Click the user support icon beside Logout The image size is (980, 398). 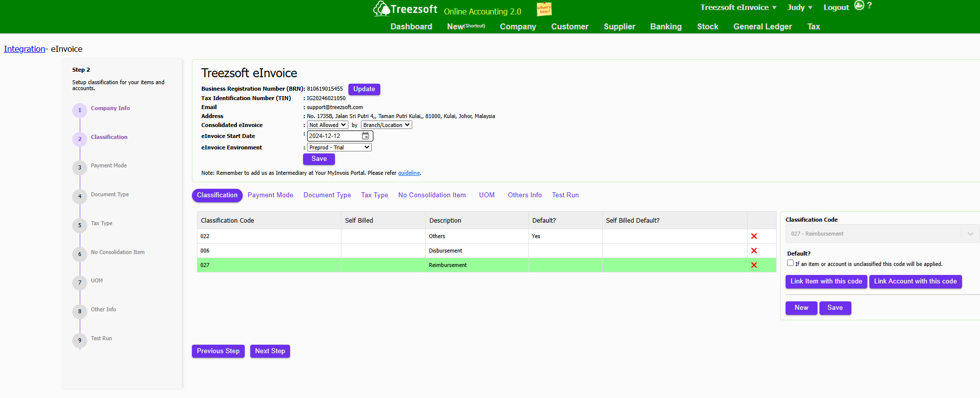(859, 5)
